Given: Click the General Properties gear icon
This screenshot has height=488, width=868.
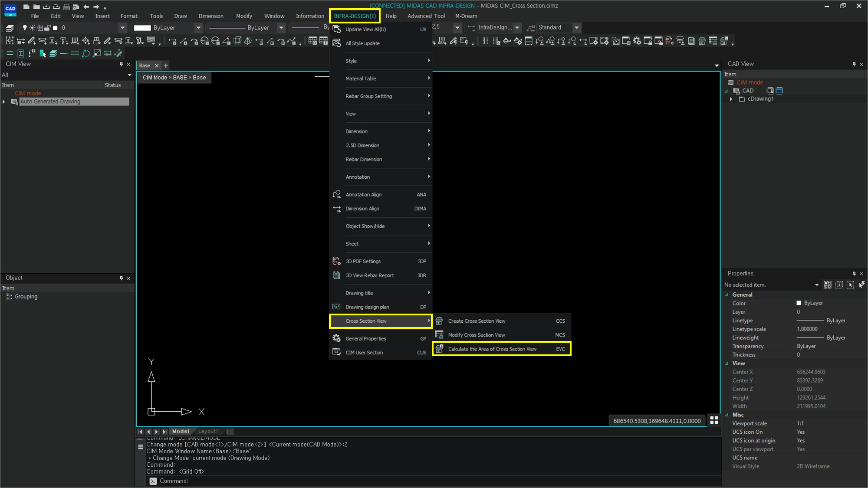Looking at the screenshot, I should tap(336, 338).
